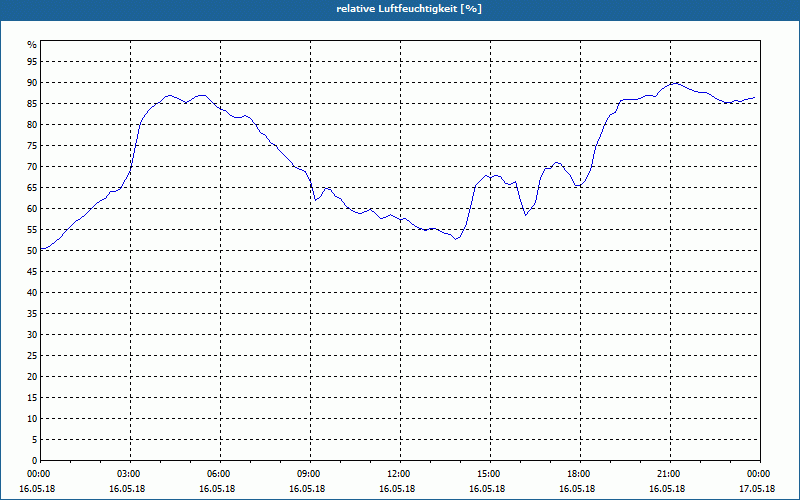Click the 60 y-axis label
Image resolution: width=800 pixels, height=500 pixels.
pyautogui.click(x=32, y=209)
